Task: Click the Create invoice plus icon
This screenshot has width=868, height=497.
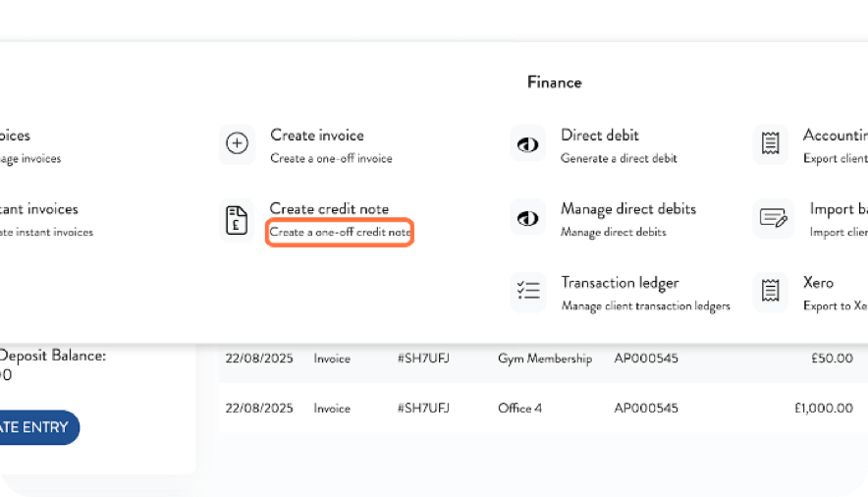Action: click(237, 144)
